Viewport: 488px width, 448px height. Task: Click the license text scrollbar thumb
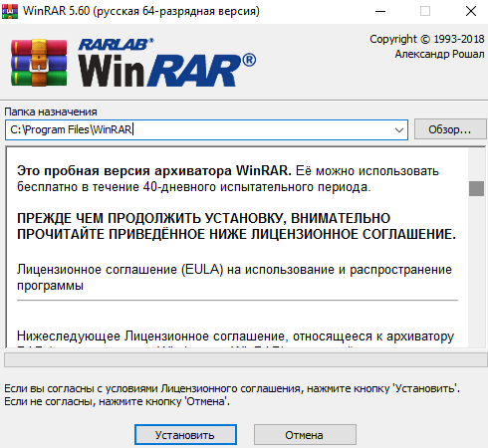point(476,188)
